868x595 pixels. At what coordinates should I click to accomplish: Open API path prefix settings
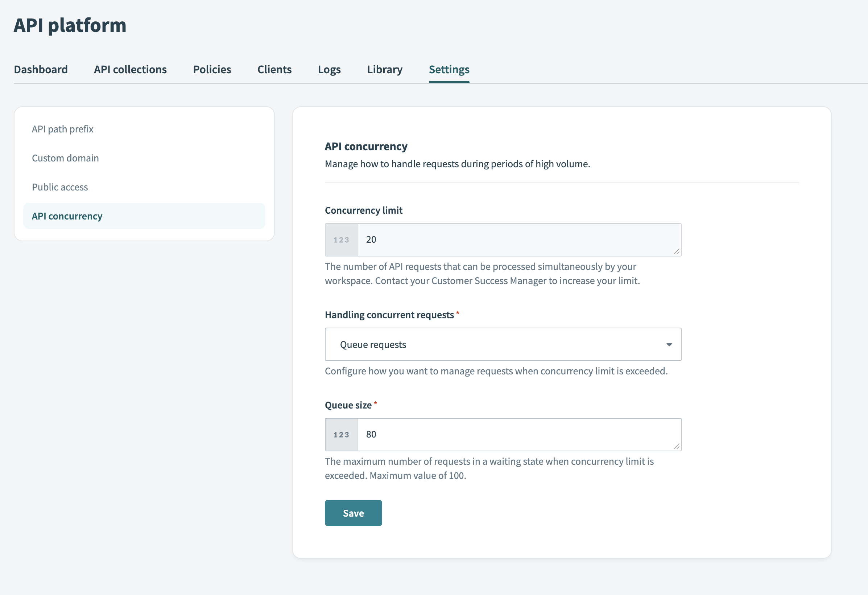pyautogui.click(x=62, y=128)
